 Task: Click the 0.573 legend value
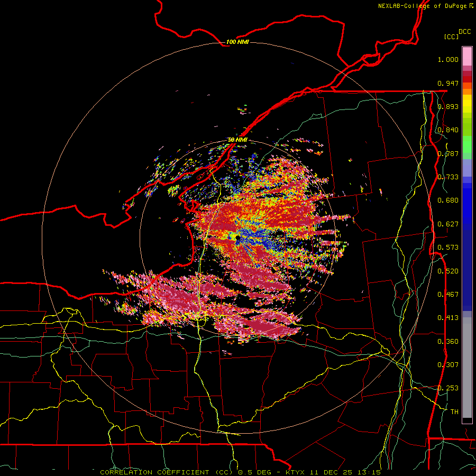pos(448,248)
